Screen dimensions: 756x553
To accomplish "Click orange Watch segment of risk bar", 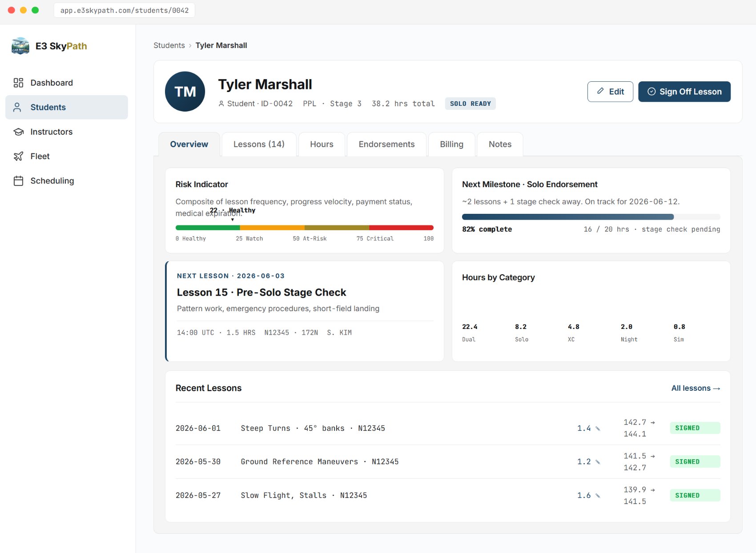I will (272, 228).
